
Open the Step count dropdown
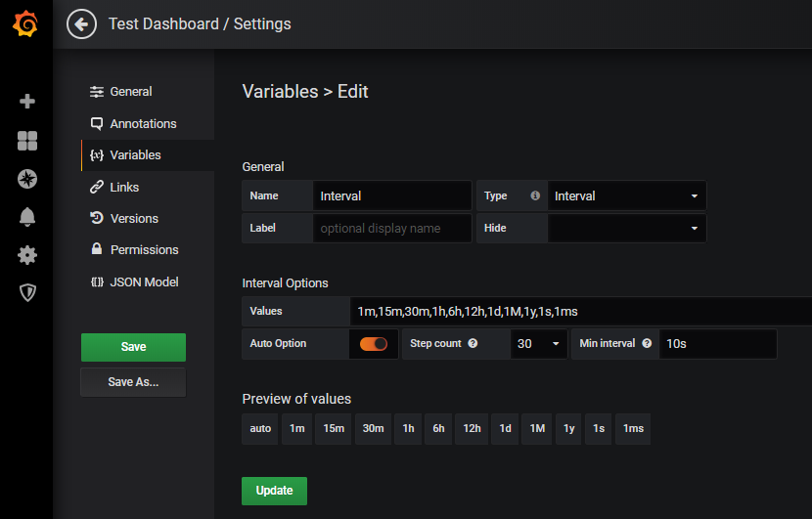pos(539,344)
